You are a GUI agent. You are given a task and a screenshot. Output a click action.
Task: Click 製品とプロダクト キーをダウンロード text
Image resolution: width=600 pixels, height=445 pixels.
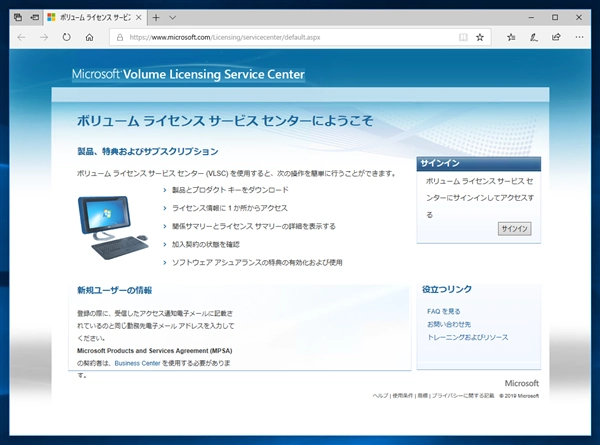230,190
